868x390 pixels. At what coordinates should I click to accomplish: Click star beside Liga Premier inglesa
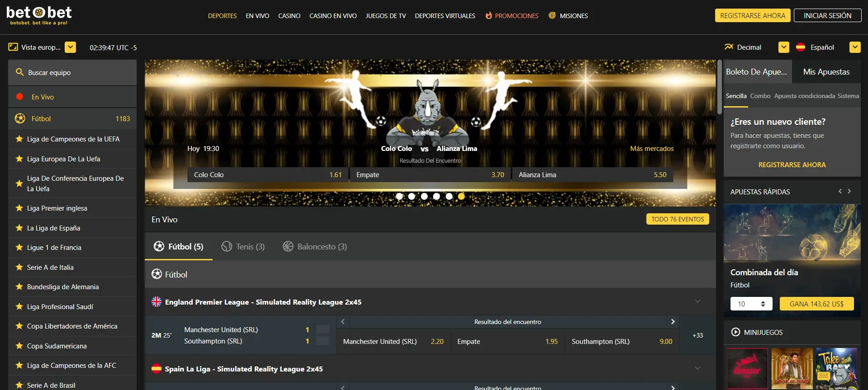[19, 208]
